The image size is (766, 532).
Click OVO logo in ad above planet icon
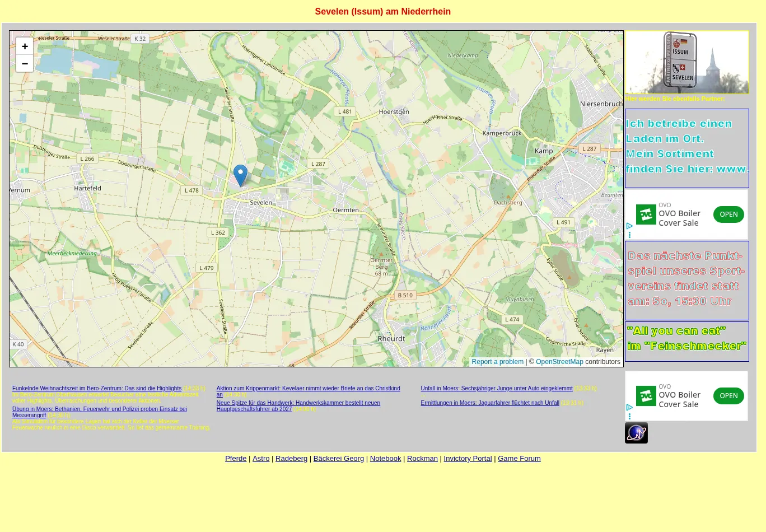pyautogui.click(x=646, y=396)
